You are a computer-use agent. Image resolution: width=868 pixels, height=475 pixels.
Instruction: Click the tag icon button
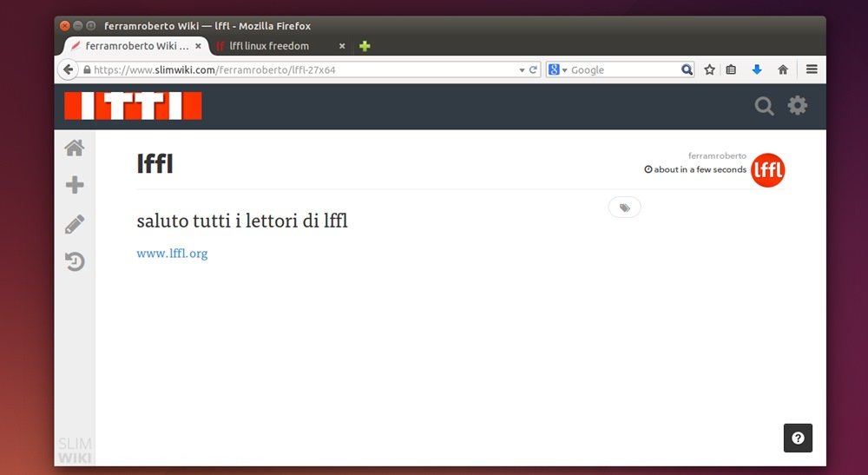(x=624, y=208)
